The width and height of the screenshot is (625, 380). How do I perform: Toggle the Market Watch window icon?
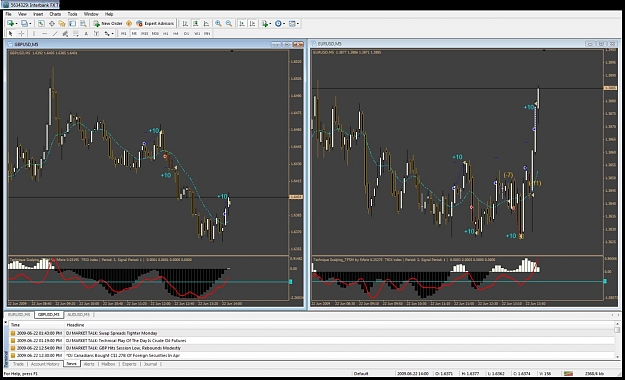click(x=41, y=24)
